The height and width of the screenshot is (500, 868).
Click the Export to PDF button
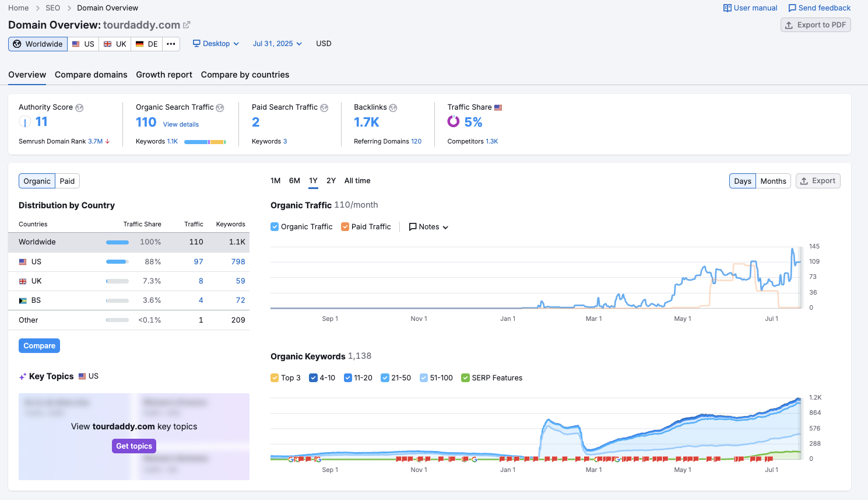(x=816, y=25)
